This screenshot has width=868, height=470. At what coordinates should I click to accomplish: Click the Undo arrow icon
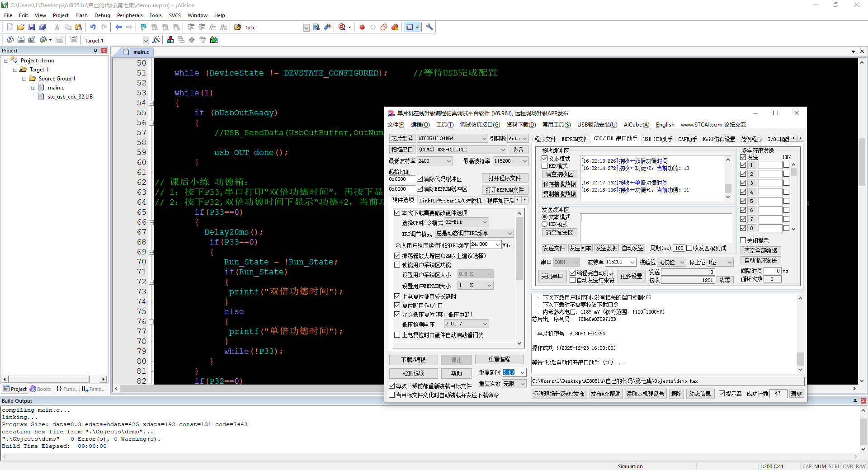click(x=93, y=28)
